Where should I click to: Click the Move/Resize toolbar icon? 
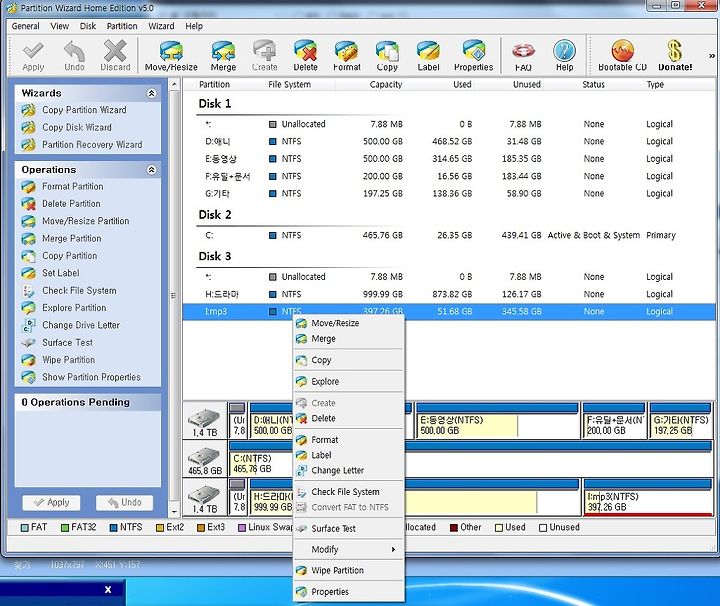point(171,56)
